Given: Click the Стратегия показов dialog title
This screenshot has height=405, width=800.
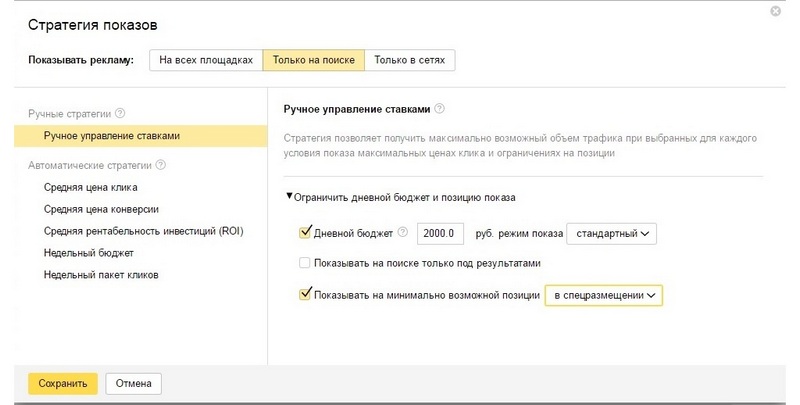Looking at the screenshot, I should pyautogui.click(x=92, y=25).
